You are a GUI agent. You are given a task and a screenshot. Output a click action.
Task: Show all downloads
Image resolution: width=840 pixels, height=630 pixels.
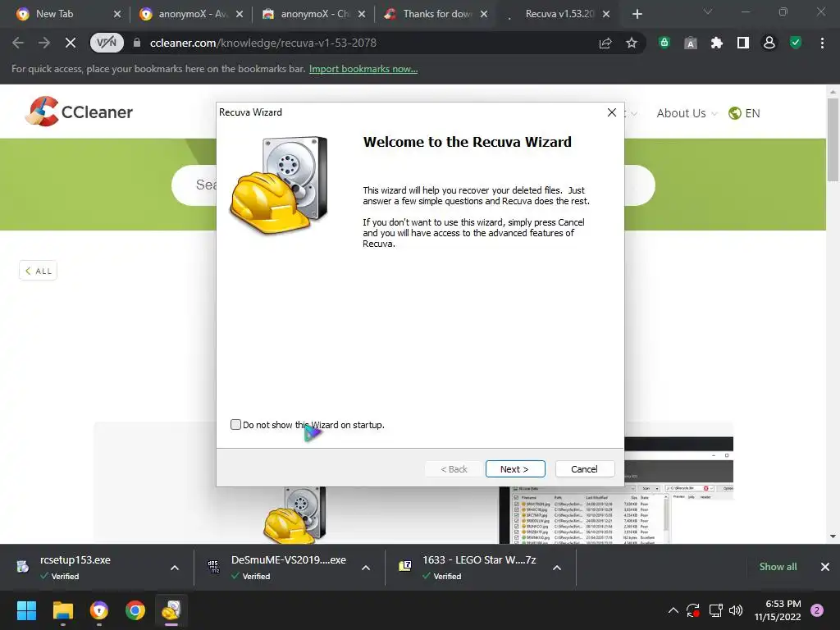point(778,567)
